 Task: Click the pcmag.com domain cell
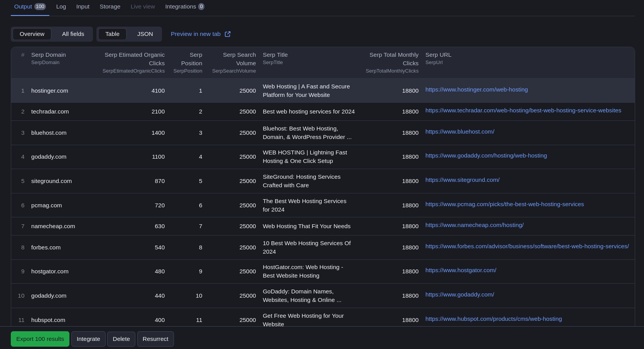(46, 205)
